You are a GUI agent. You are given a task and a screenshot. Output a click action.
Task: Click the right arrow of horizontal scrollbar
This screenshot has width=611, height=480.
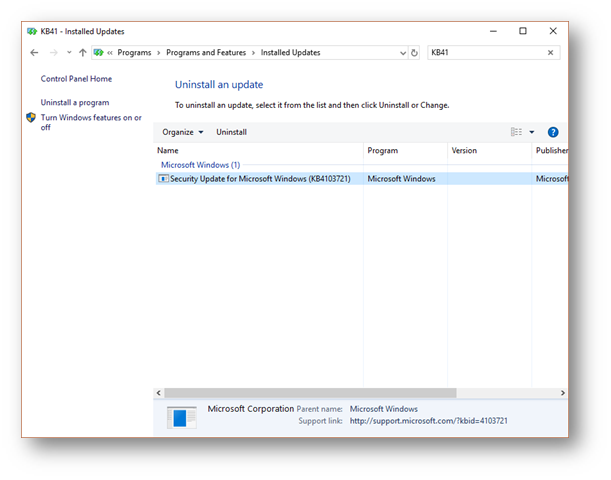(x=563, y=393)
